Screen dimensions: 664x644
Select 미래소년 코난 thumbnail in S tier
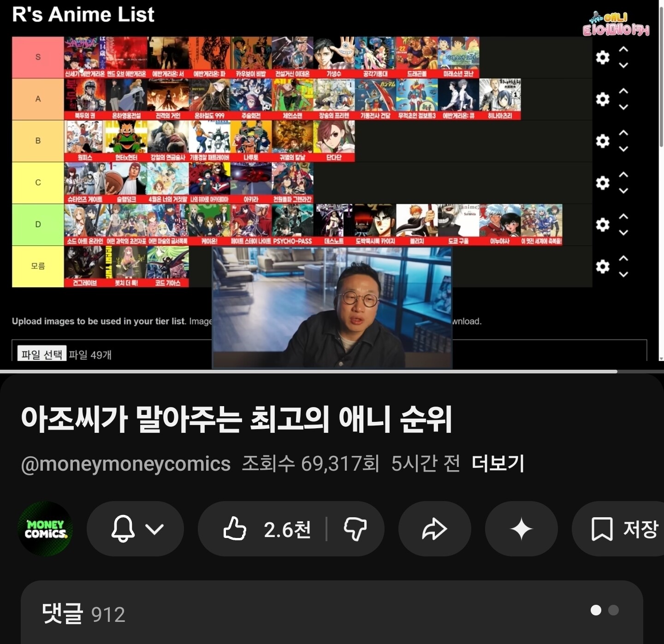[x=458, y=57]
